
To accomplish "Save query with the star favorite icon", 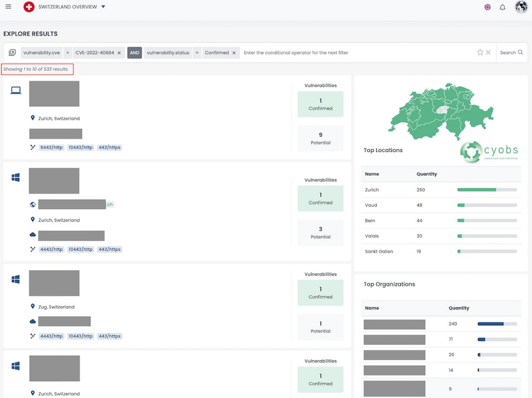I will pos(480,52).
